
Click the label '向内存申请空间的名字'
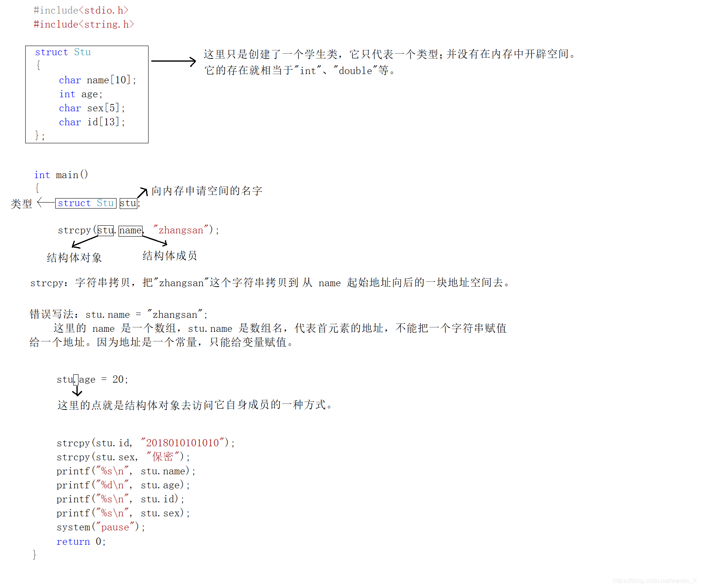(x=207, y=191)
